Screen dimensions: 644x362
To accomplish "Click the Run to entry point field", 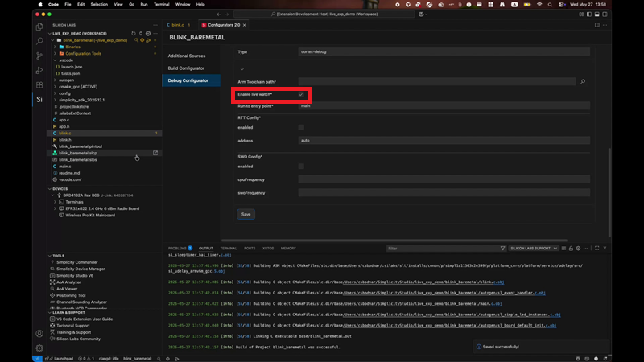I will click(444, 106).
